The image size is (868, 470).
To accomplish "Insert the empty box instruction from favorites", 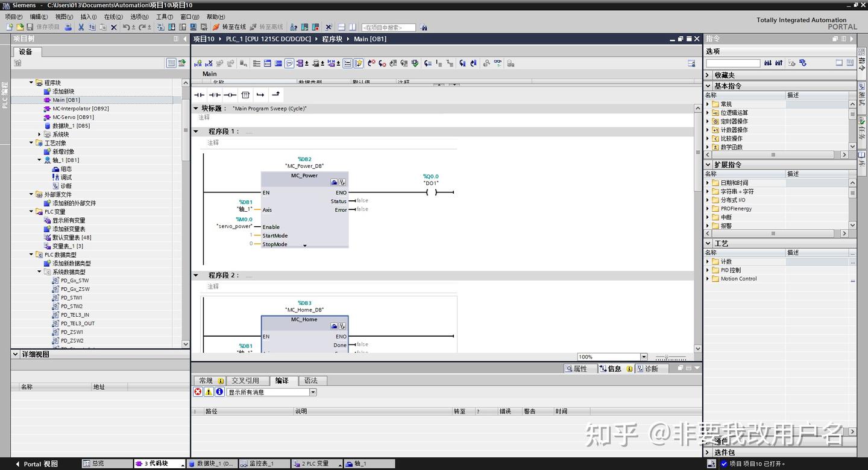I will (245, 95).
